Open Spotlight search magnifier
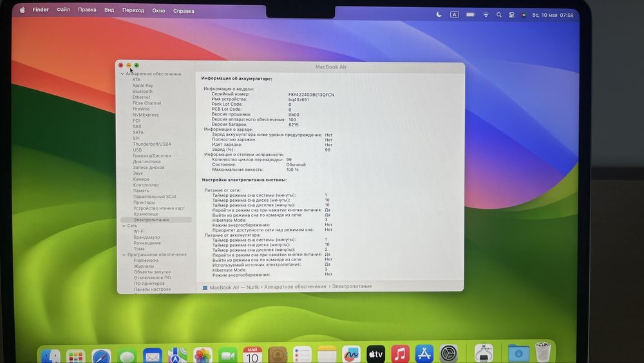 click(498, 15)
